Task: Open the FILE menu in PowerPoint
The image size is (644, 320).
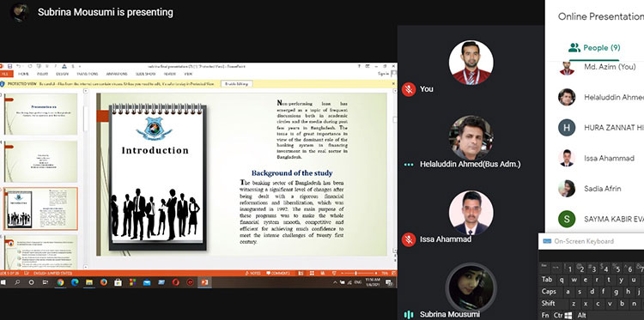Action: click(6, 74)
